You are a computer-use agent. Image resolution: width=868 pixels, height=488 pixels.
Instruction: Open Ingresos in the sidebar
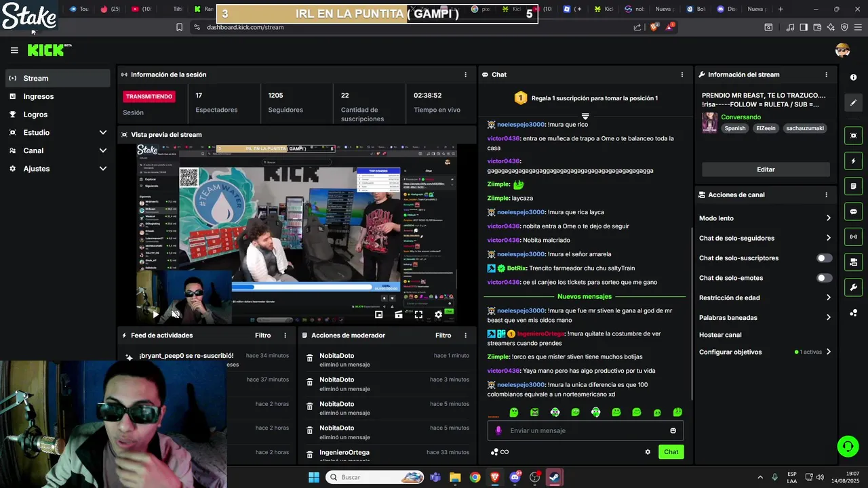pos(58,96)
